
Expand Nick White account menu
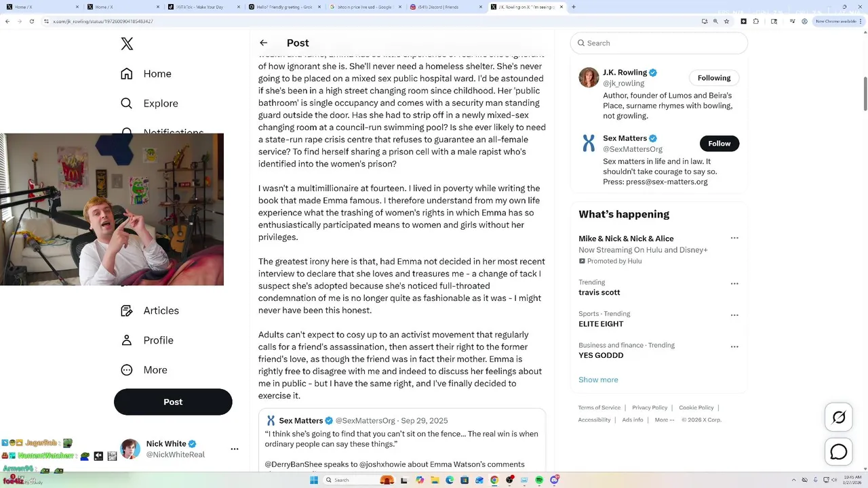[x=235, y=449]
